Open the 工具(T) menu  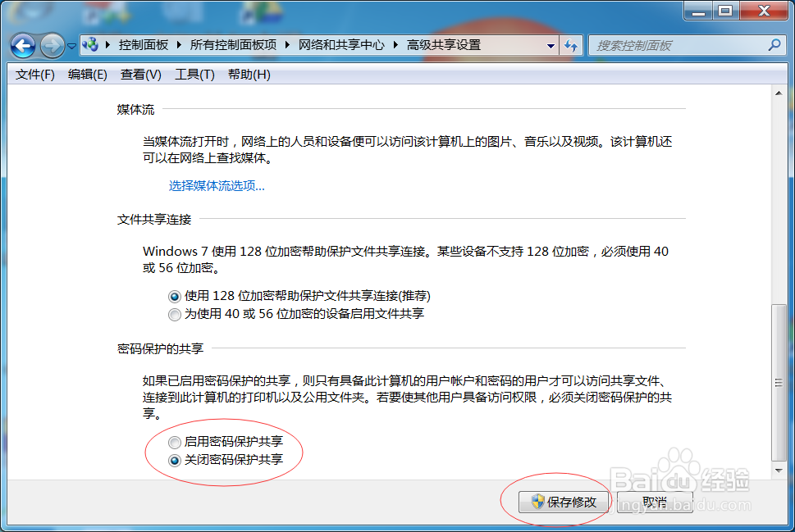pos(194,75)
